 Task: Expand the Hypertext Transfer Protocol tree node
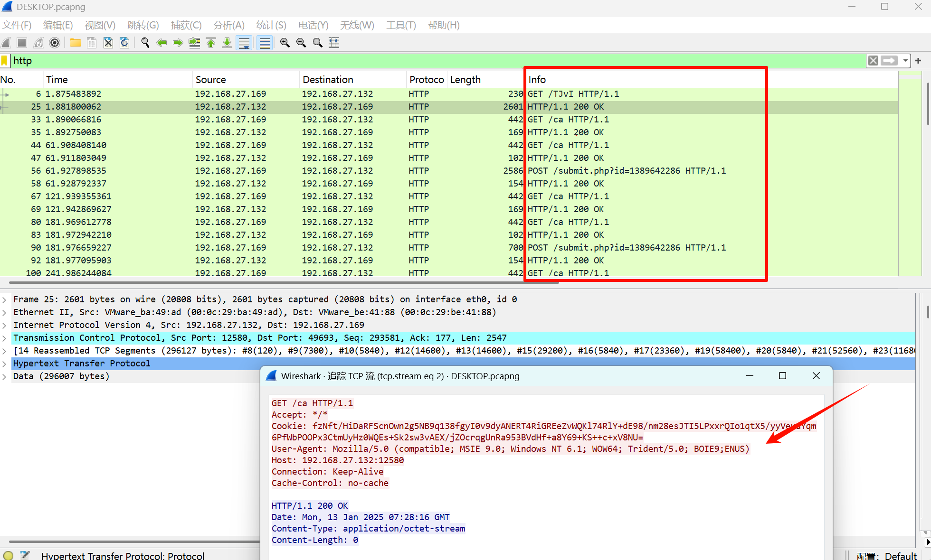coord(4,364)
